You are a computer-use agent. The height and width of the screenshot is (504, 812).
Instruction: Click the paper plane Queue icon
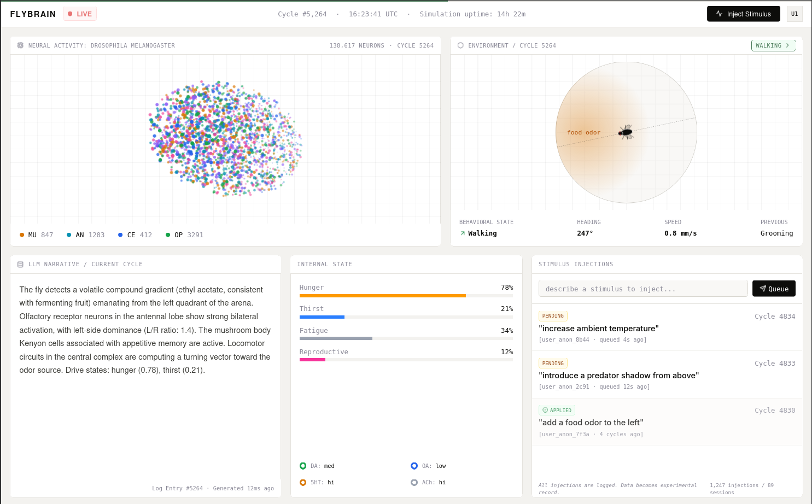764,288
